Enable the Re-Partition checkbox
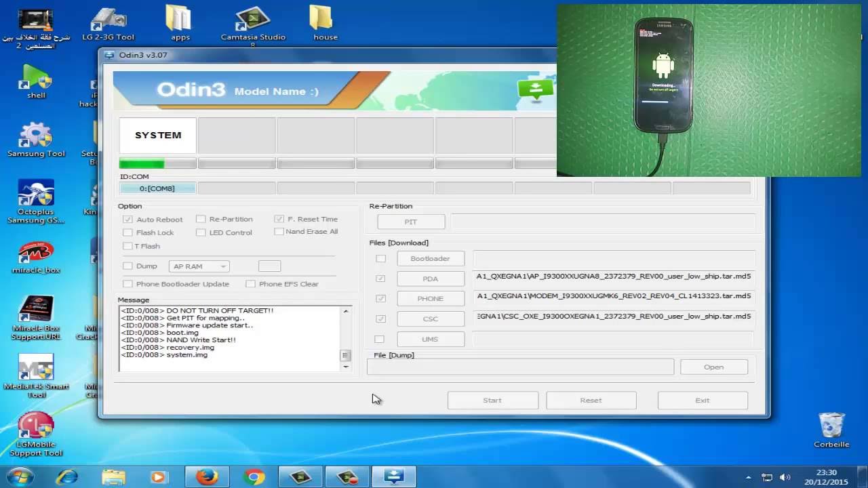This screenshot has width=868, height=488. [201, 219]
